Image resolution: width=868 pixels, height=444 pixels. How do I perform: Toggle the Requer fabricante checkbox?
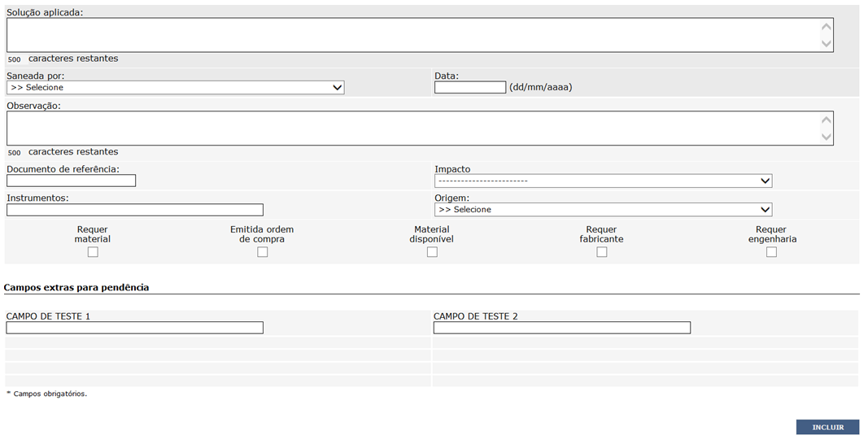point(602,252)
